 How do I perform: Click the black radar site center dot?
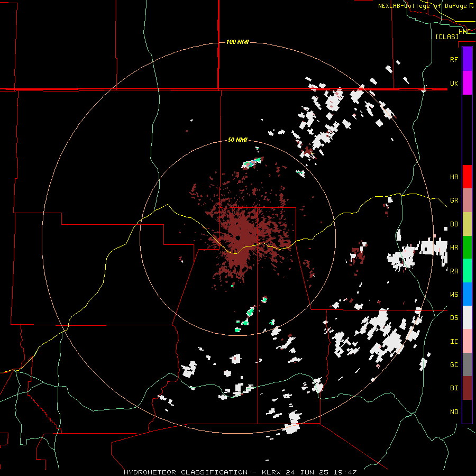coord(238,237)
